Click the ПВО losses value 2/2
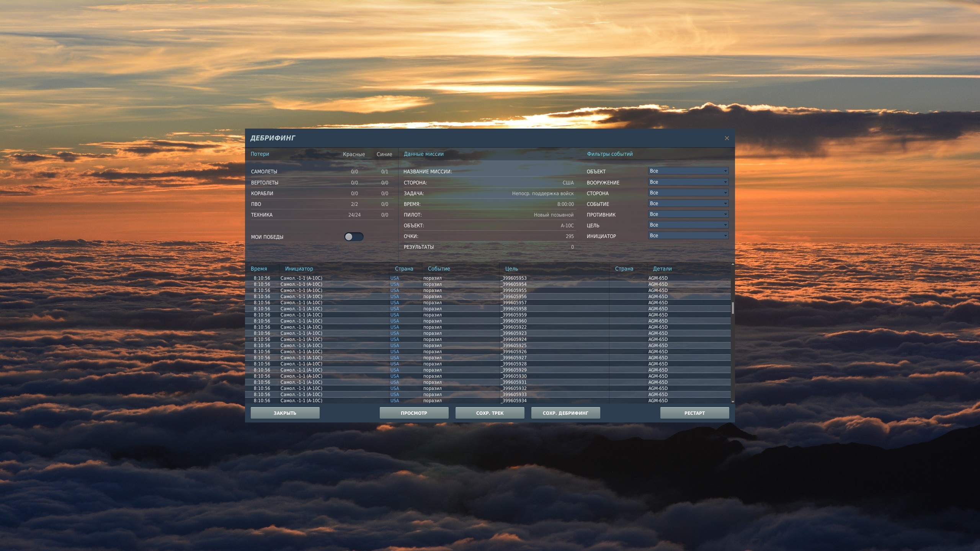The height and width of the screenshot is (551, 980). pos(354,204)
